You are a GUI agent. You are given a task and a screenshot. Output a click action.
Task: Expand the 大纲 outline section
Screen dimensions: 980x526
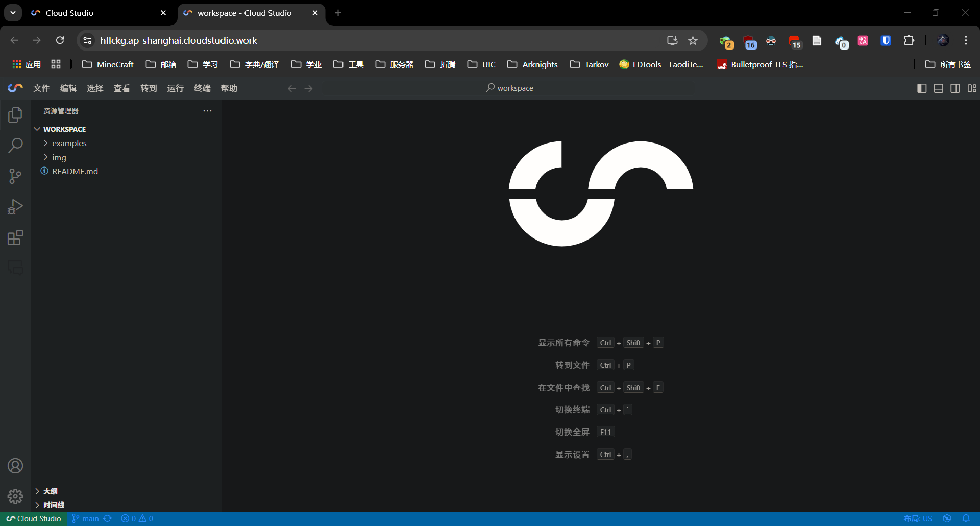coord(126,491)
